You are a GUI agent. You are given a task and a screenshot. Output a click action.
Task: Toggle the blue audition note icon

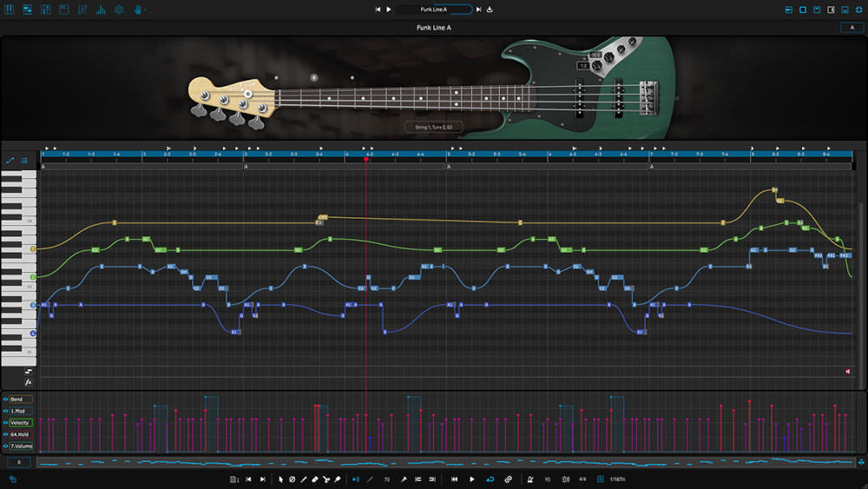[x=356, y=479]
